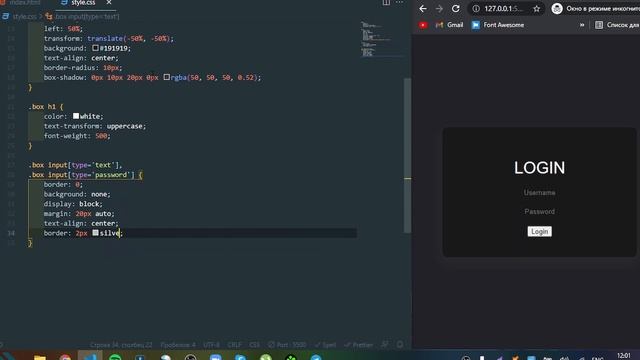Click Prettier status bar item
The width and height of the screenshot is (640, 360).
(x=358, y=345)
